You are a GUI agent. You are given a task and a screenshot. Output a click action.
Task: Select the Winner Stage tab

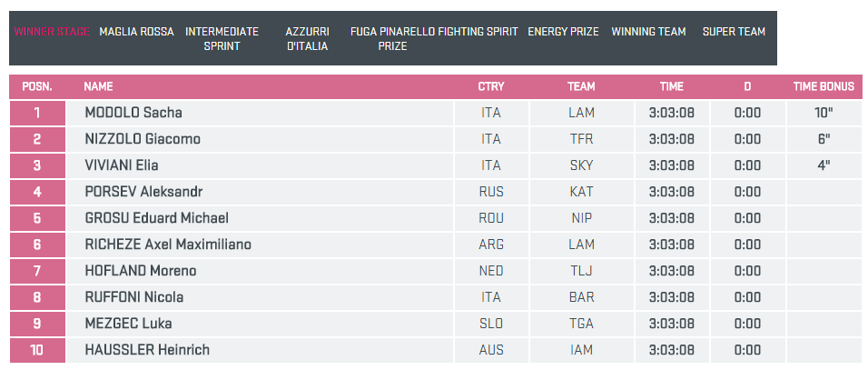coord(52,32)
